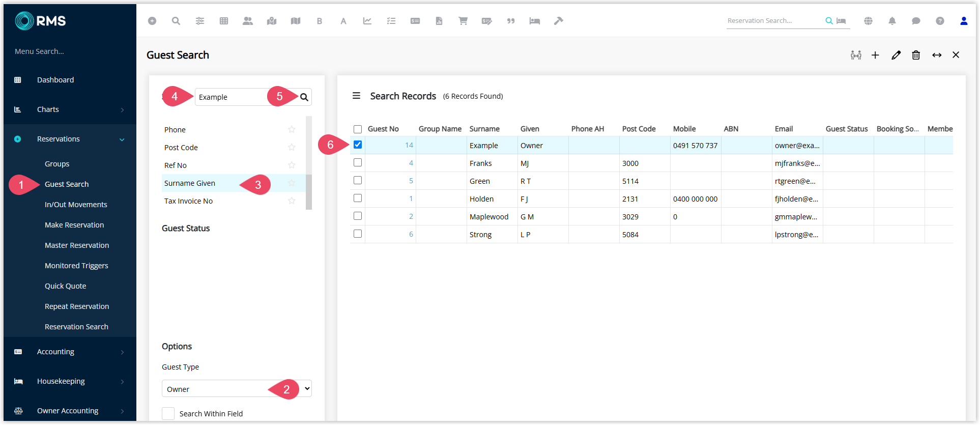
Task: Click the checklist icon in toolbar
Action: [x=391, y=21]
